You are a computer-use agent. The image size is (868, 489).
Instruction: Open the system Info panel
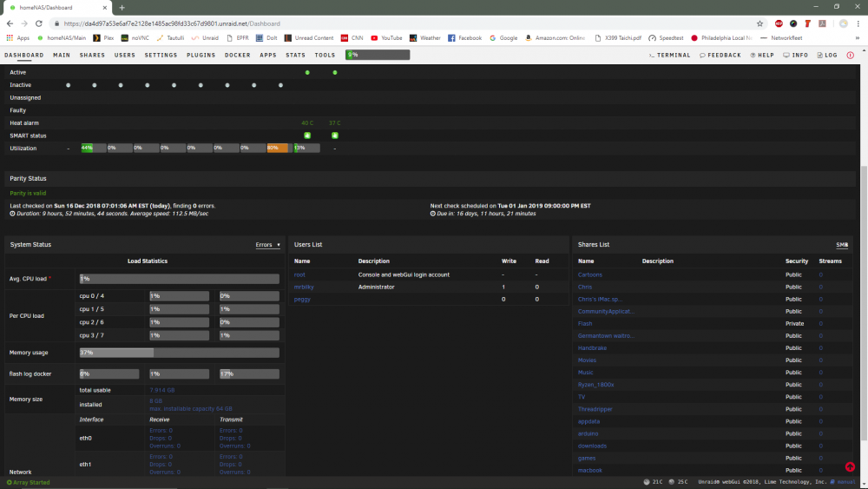(795, 56)
